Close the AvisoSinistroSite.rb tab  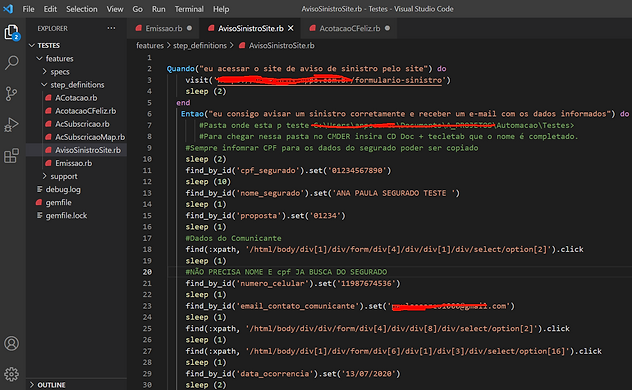291,28
